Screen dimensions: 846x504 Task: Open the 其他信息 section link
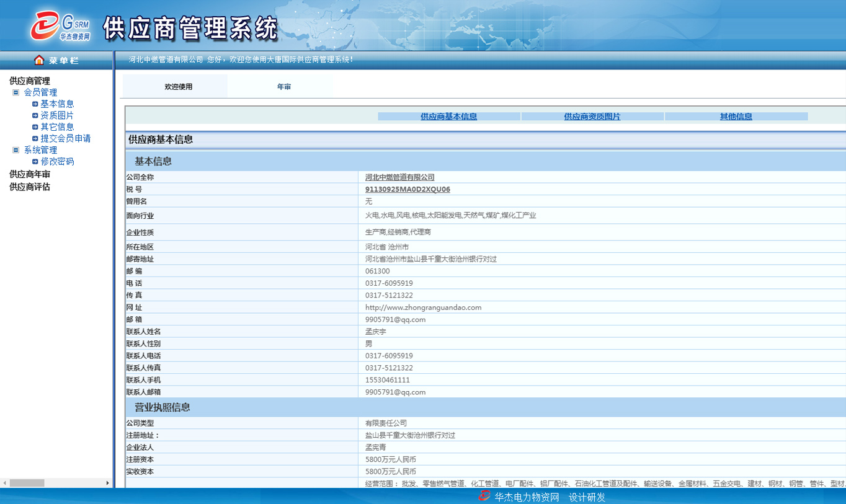tap(736, 116)
